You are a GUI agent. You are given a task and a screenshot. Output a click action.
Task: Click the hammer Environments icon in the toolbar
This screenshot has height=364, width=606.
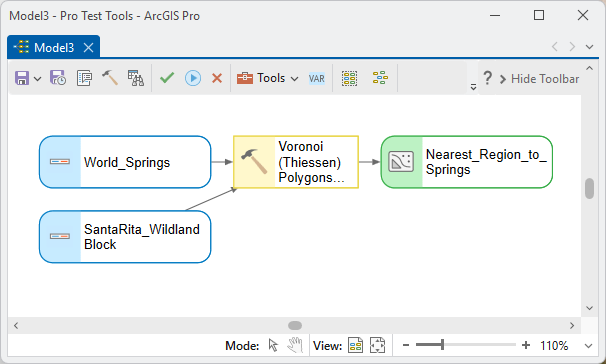[110, 78]
